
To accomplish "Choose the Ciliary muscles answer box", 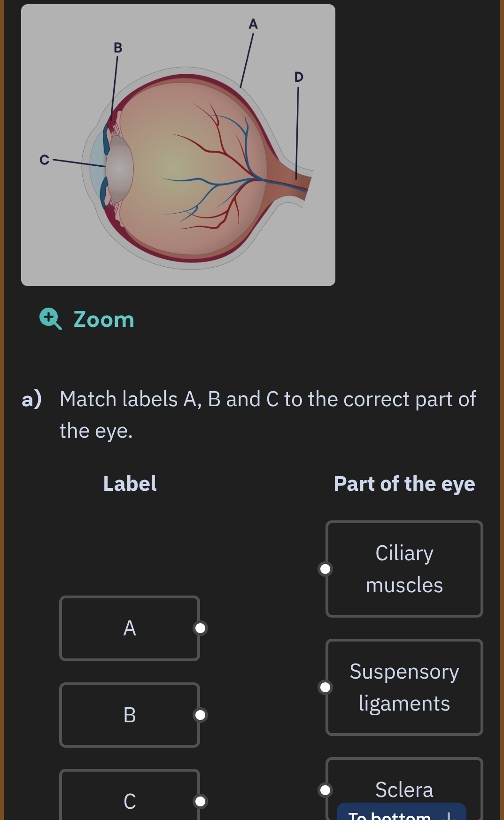I will 404,569.
